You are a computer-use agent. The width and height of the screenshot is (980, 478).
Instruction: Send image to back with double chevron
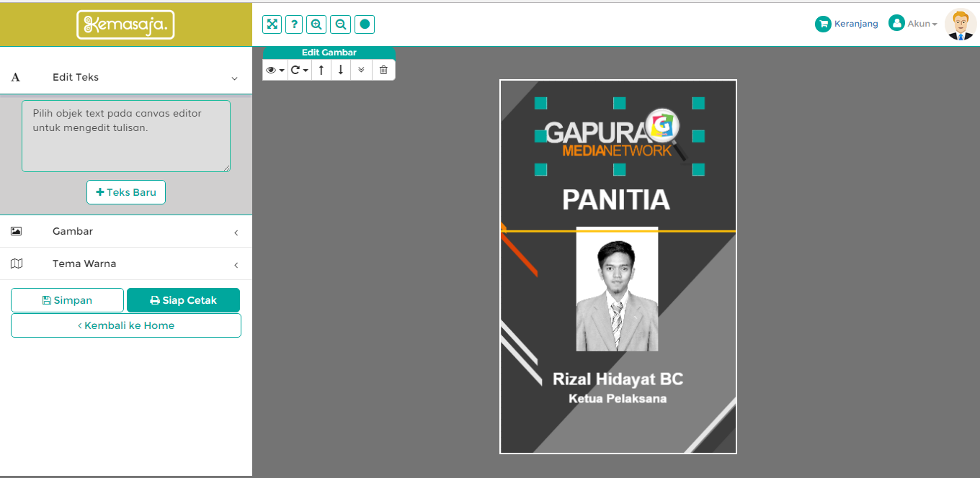click(361, 70)
